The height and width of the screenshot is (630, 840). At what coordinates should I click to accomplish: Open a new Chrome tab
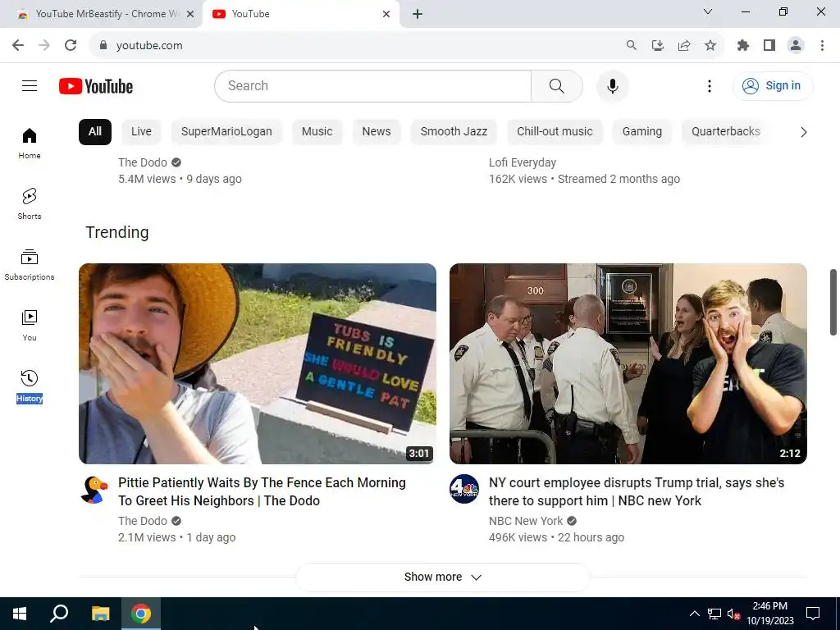coord(418,14)
